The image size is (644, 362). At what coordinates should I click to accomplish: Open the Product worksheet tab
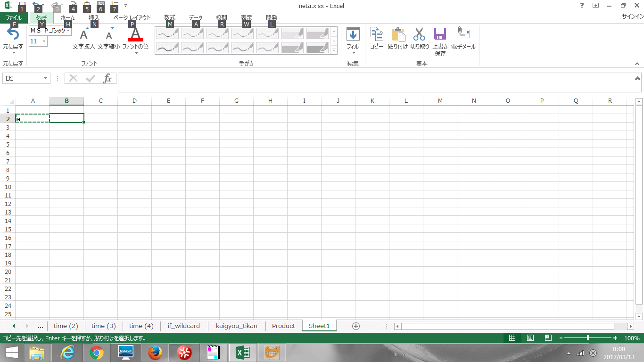[283, 326]
